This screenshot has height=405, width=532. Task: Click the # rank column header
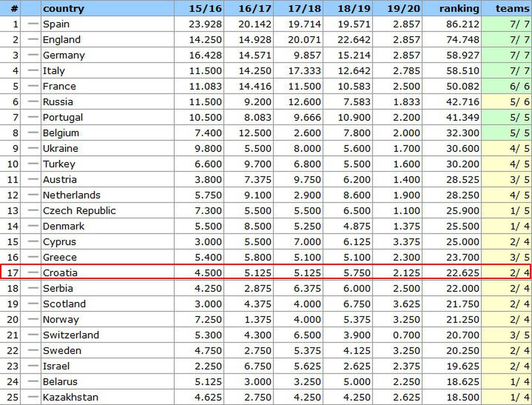[14, 8]
